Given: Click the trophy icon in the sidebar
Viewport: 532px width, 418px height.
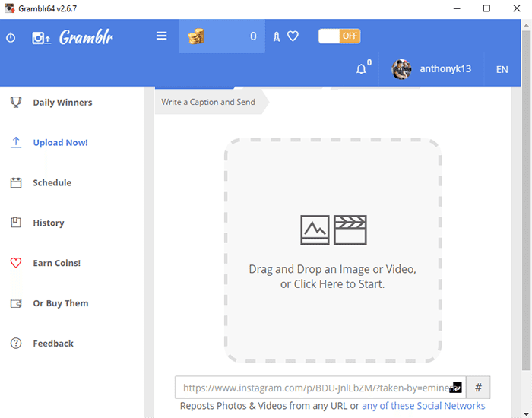Looking at the screenshot, I should [x=16, y=102].
